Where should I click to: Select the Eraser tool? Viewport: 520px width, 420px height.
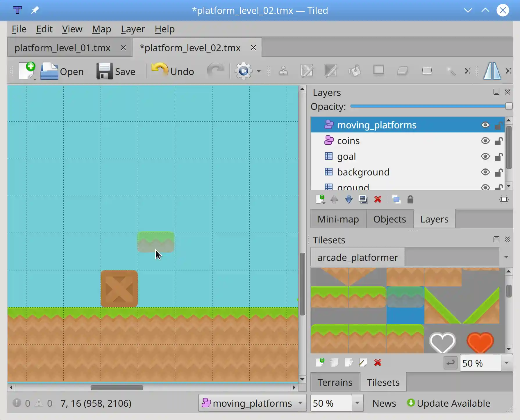pyautogui.click(x=403, y=71)
